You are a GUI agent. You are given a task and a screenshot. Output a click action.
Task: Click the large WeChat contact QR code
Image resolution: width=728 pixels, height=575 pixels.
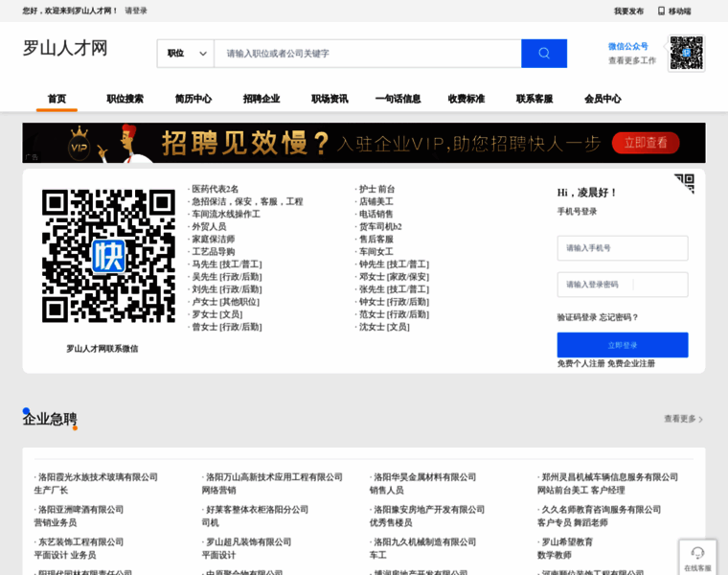pyautogui.click(x=108, y=256)
